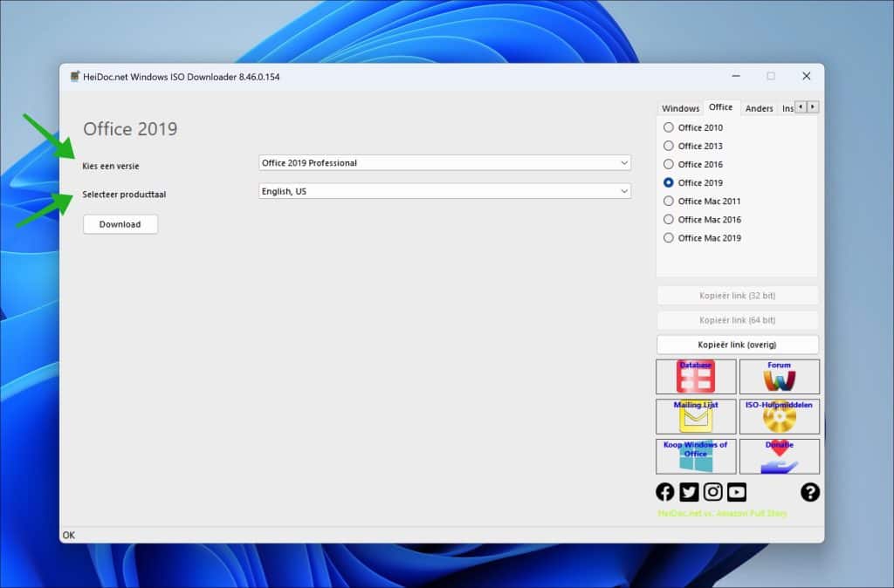Switch to the Windows tab
Screen dimensions: 894x588
point(680,108)
